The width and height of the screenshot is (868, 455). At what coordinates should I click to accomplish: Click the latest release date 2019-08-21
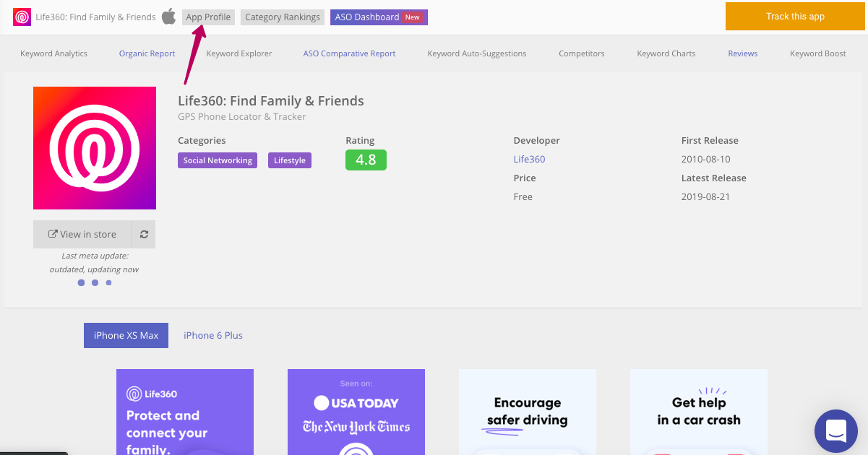point(705,196)
